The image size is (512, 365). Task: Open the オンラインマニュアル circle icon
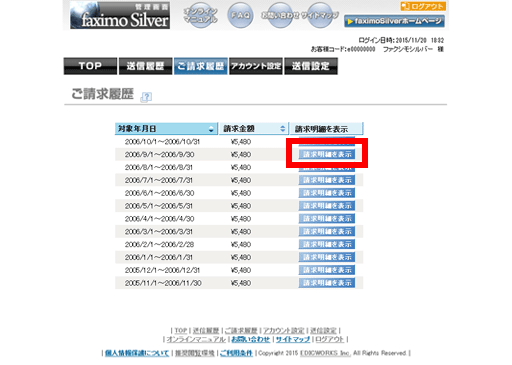pyautogui.click(x=200, y=15)
